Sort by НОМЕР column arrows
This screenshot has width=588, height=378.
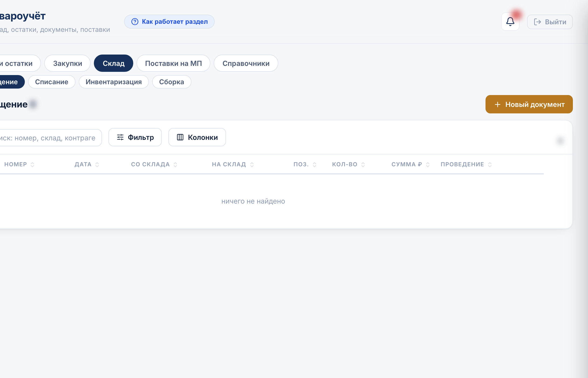32,164
